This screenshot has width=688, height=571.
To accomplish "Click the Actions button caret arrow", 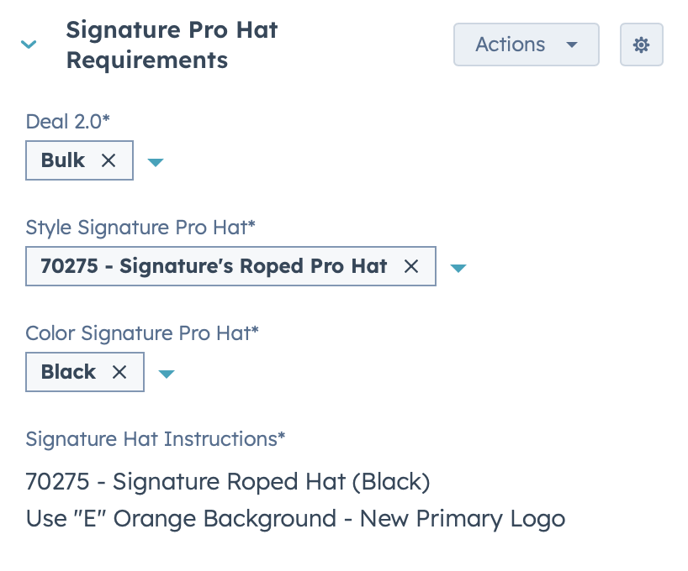I will coord(572,45).
